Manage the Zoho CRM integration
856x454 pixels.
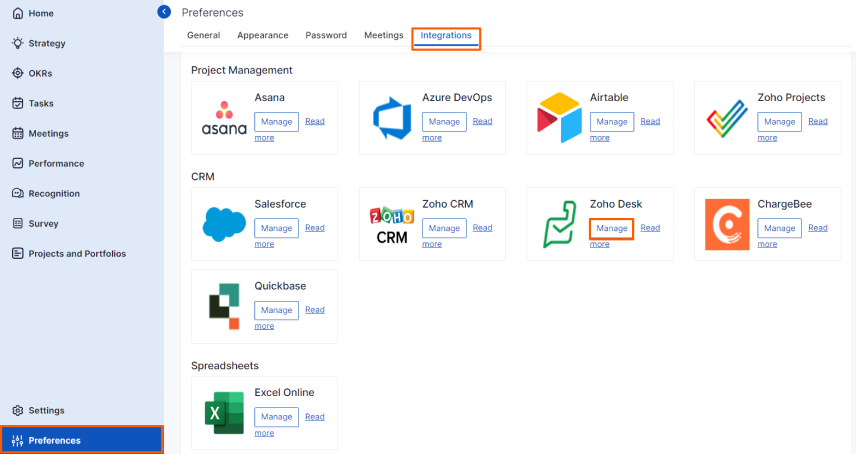tap(444, 228)
